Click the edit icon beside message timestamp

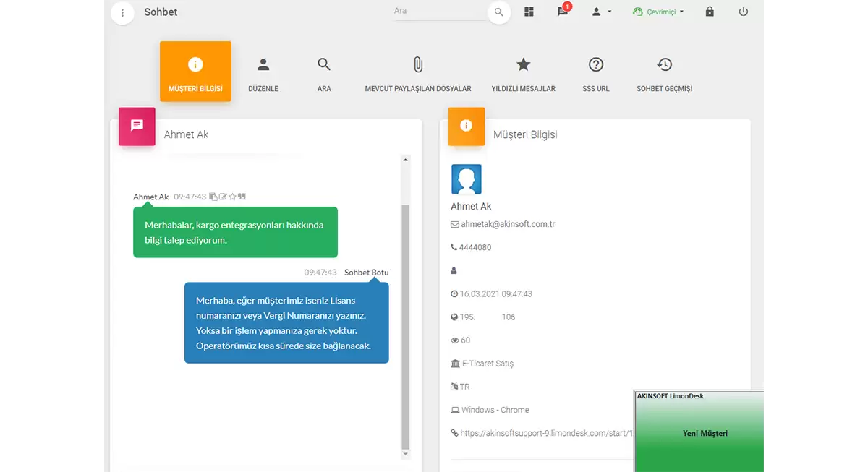[223, 197]
